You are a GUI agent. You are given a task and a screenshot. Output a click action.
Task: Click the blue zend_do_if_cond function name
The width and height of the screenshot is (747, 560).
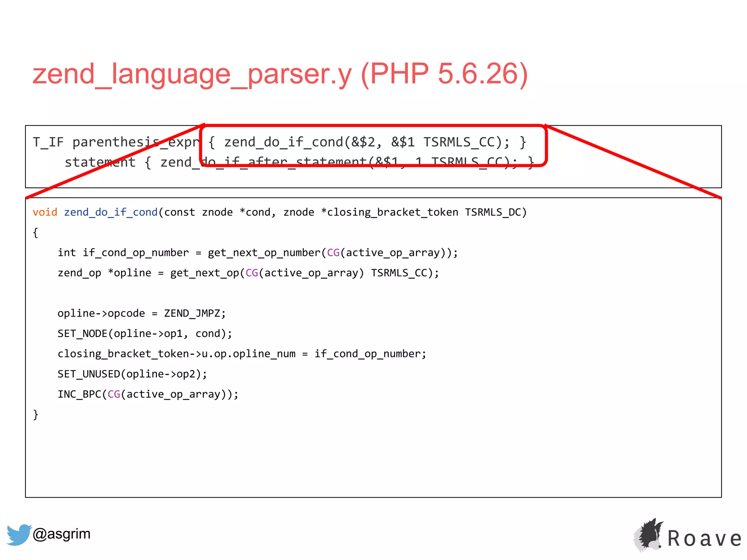pos(111,212)
